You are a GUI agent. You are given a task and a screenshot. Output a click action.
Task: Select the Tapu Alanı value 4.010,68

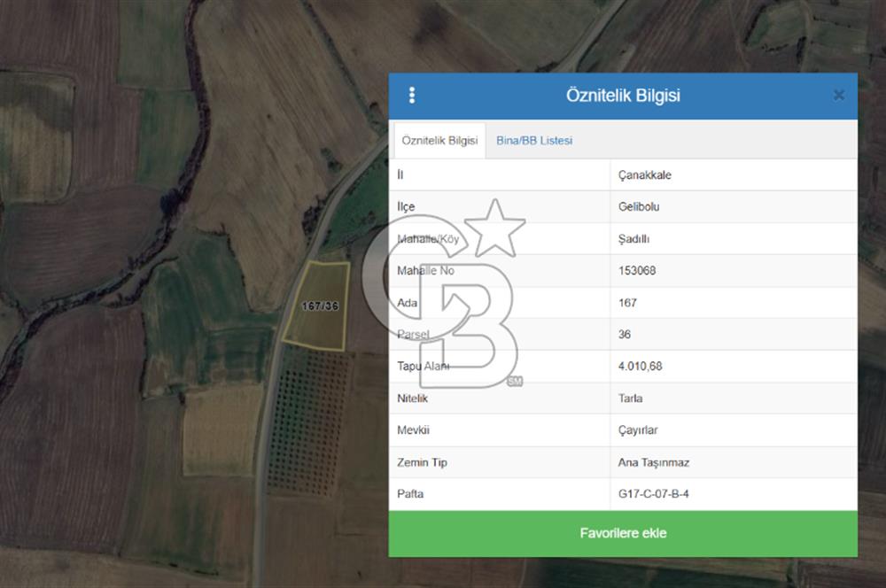click(640, 367)
